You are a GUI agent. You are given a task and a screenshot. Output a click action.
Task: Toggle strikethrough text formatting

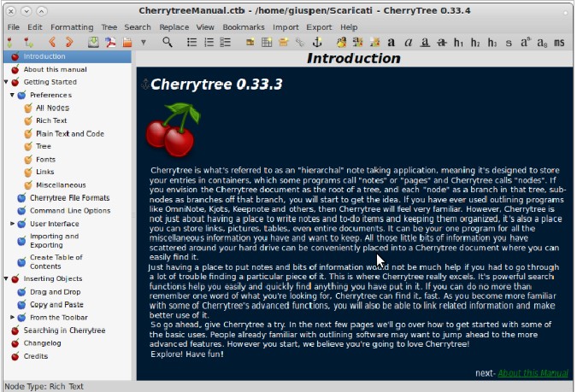[x=442, y=43]
